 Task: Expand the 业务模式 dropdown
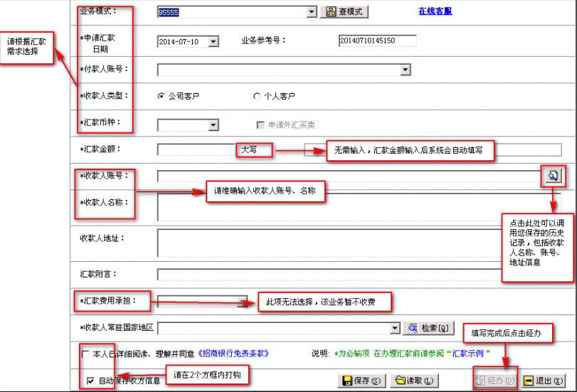tap(312, 12)
